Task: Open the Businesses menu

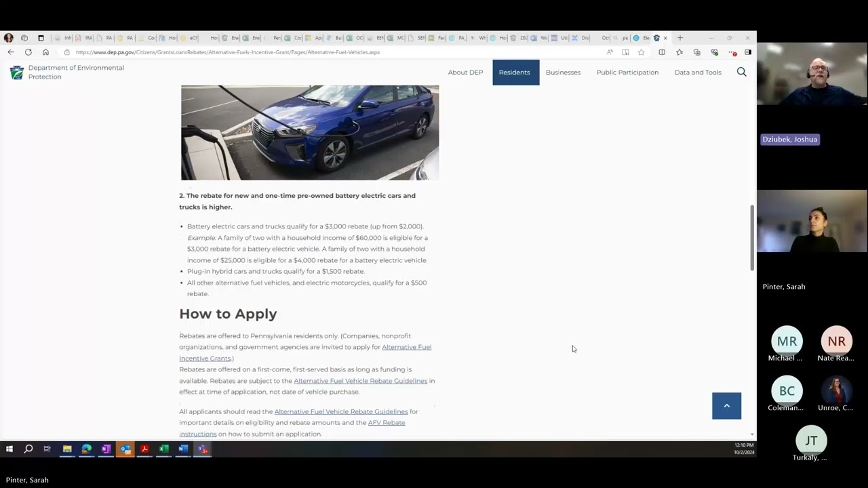Action: pos(563,72)
